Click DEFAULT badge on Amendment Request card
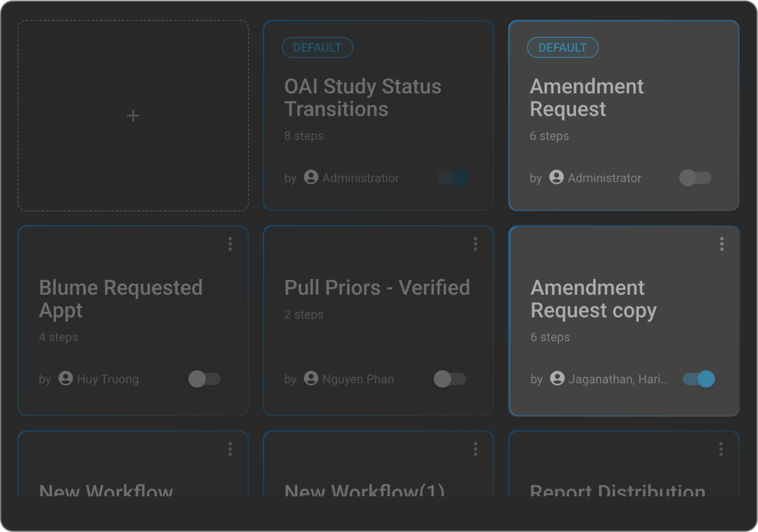This screenshot has height=532, width=758. tap(563, 48)
